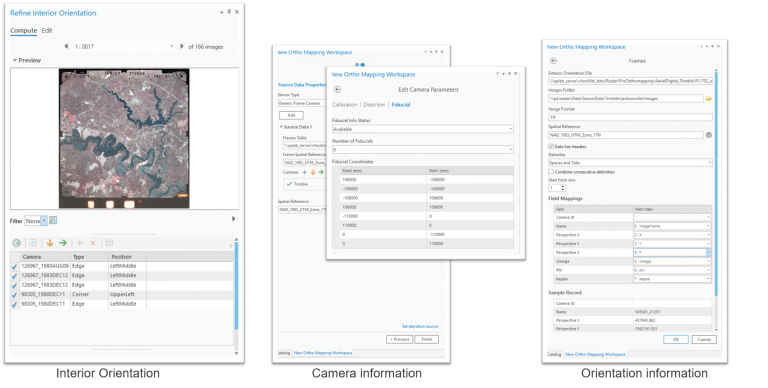Open the Calibration tab
Screen dimensions: 768x388
tap(345, 105)
